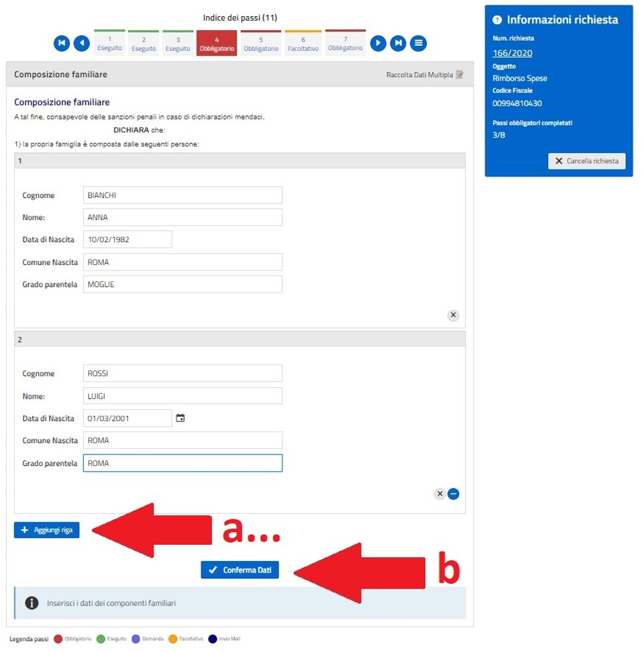Click the Cognome field containing BIANCHI
644x653 pixels.
coord(182,195)
